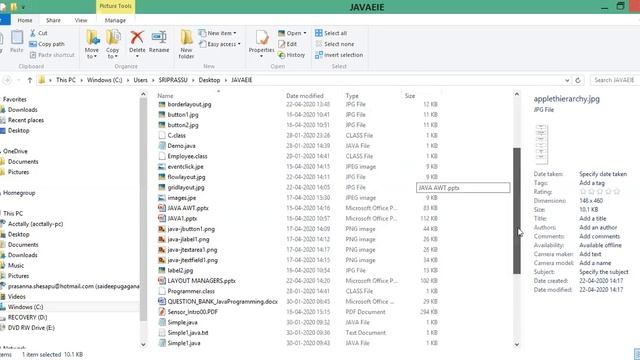The height and width of the screenshot is (360, 640).
Task: Expand Properties dropdown arrow
Action: [261, 56]
